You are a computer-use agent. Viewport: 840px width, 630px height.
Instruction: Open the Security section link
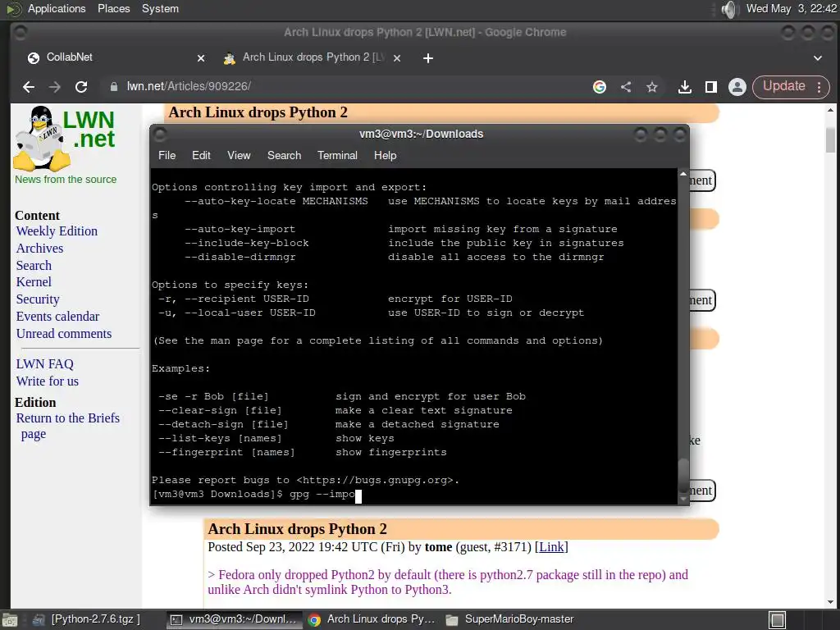[x=38, y=299]
